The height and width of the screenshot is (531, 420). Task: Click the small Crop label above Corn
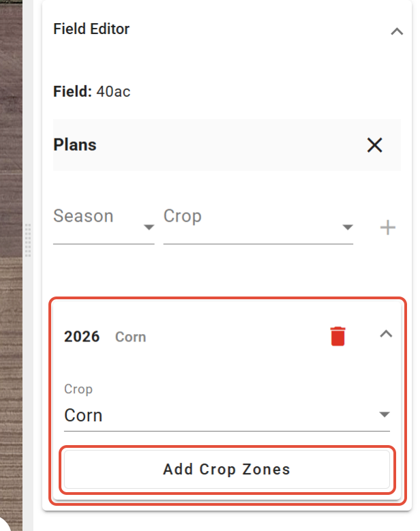click(78, 389)
